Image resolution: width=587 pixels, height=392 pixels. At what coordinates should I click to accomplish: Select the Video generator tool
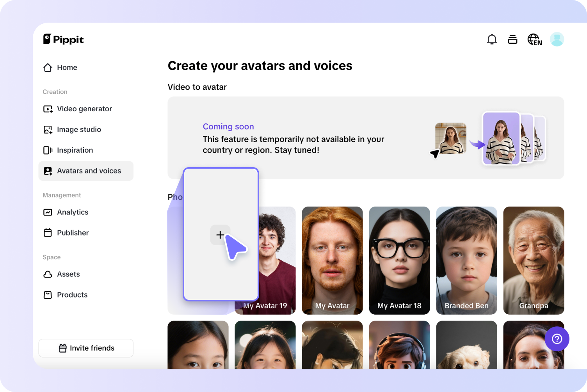tap(84, 109)
